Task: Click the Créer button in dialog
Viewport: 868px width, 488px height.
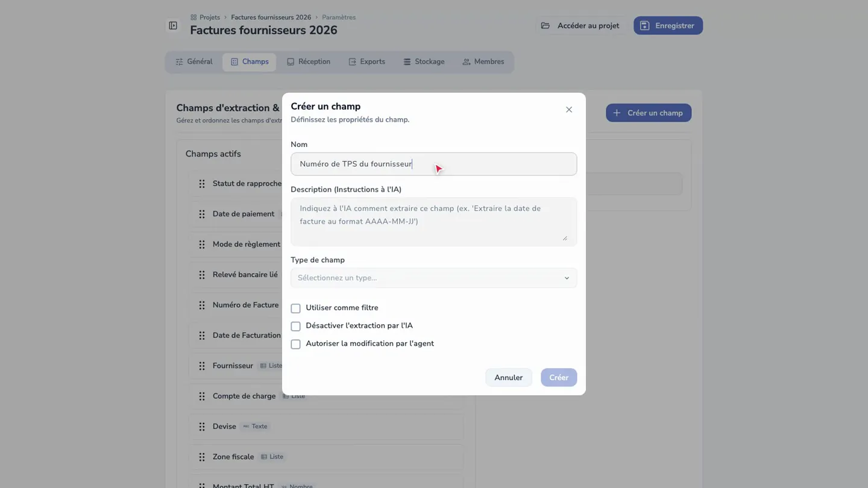Action: tap(559, 378)
